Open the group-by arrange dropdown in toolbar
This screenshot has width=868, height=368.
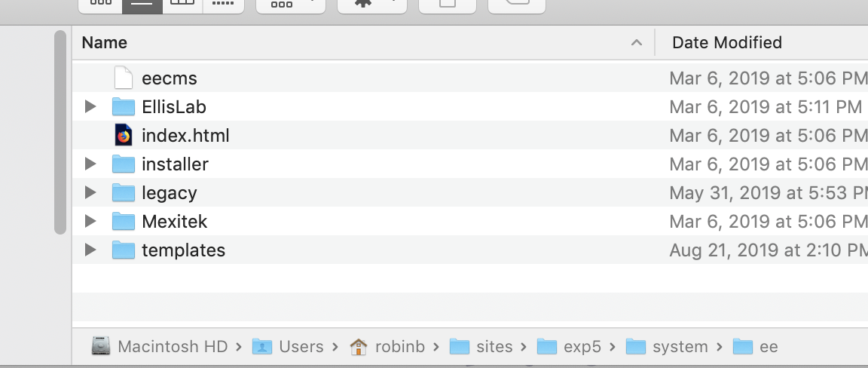pos(291,5)
